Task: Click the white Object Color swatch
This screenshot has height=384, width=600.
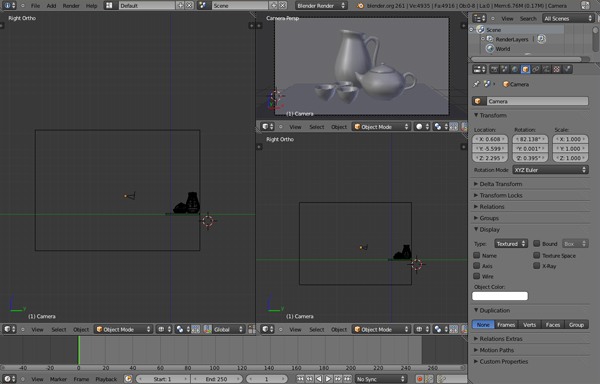Action: (x=500, y=296)
